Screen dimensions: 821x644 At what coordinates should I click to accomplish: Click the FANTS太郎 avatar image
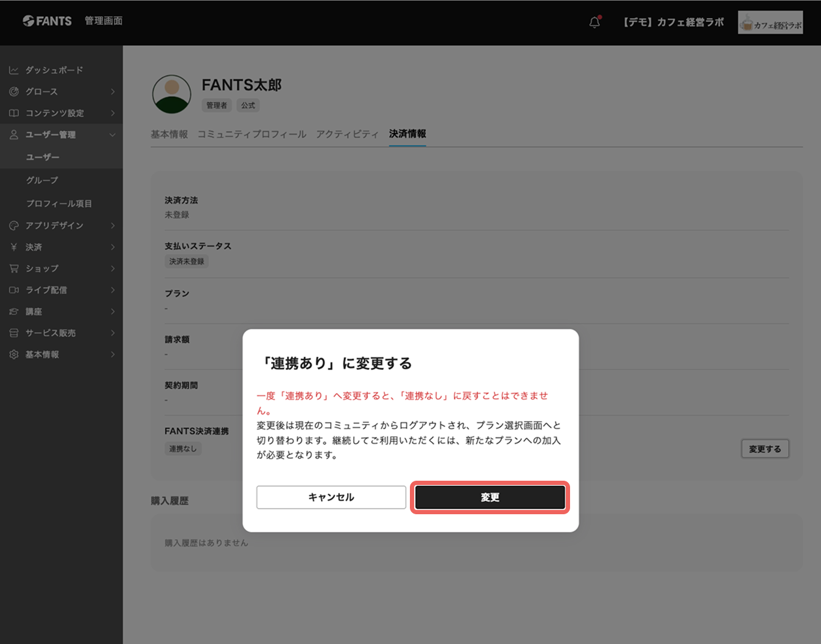pyautogui.click(x=172, y=94)
